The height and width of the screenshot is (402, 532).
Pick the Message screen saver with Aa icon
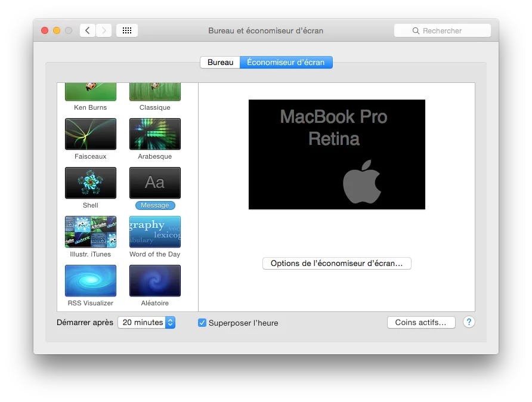(x=155, y=183)
